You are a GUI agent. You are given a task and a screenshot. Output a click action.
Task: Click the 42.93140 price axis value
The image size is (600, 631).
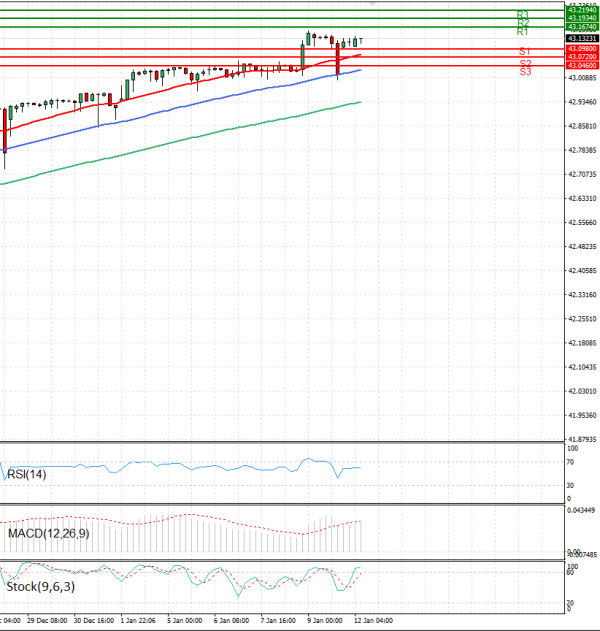[581, 102]
